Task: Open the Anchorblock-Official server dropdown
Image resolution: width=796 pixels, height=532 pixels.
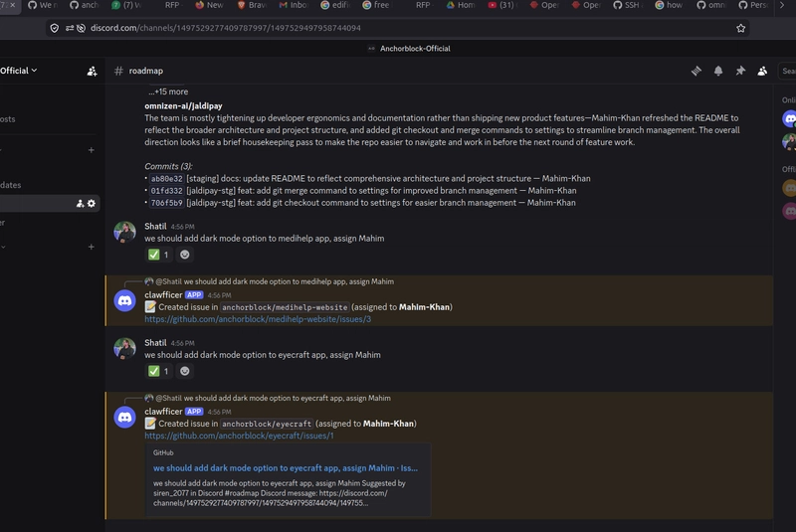Action: pyautogui.click(x=19, y=71)
